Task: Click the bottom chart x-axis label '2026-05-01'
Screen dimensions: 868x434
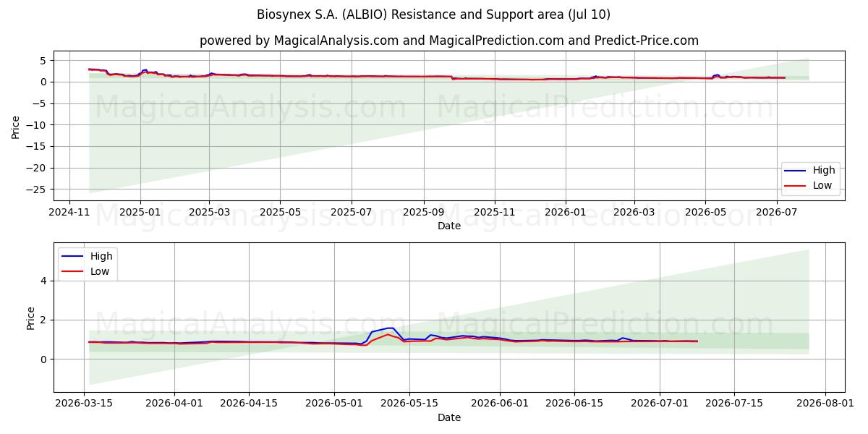Action: click(x=334, y=404)
